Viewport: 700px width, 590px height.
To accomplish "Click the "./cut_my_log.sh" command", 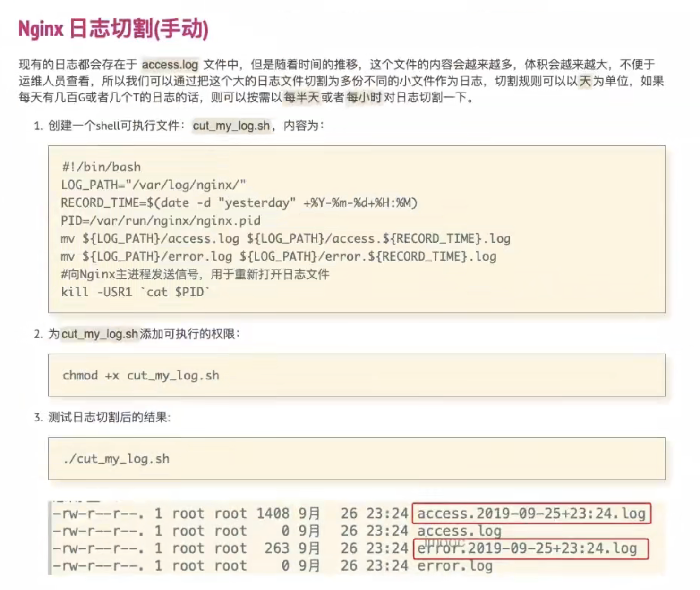I will (x=116, y=459).
